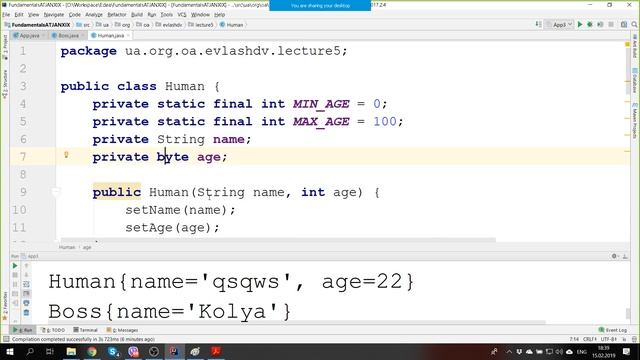640x360 pixels.
Task: Toggle soft-wrap in the Run console
Action: tap(26, 284)
